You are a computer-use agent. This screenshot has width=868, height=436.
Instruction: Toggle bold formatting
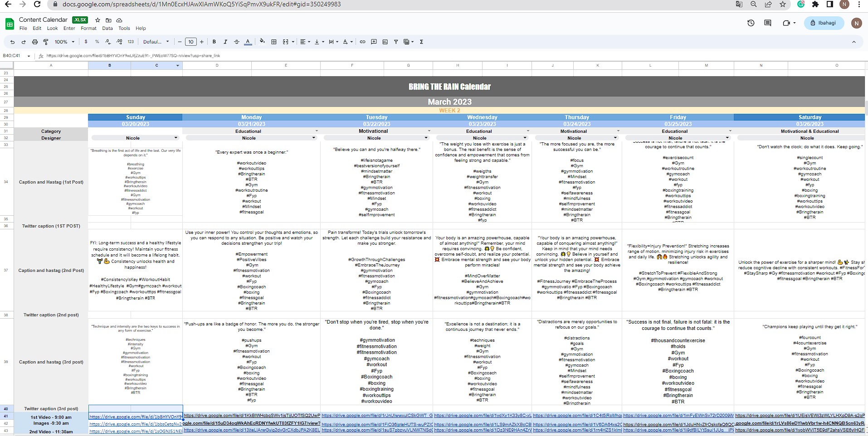(214, 42)
